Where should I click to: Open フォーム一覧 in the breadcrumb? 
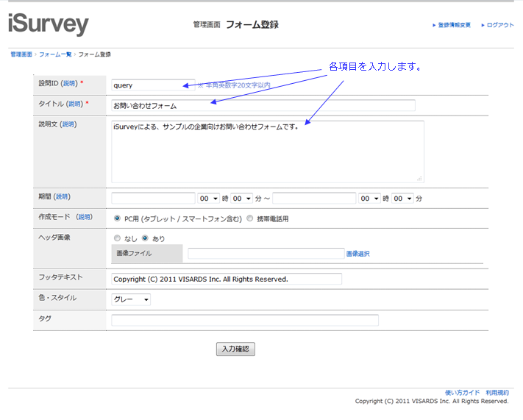tap(55, 54)
